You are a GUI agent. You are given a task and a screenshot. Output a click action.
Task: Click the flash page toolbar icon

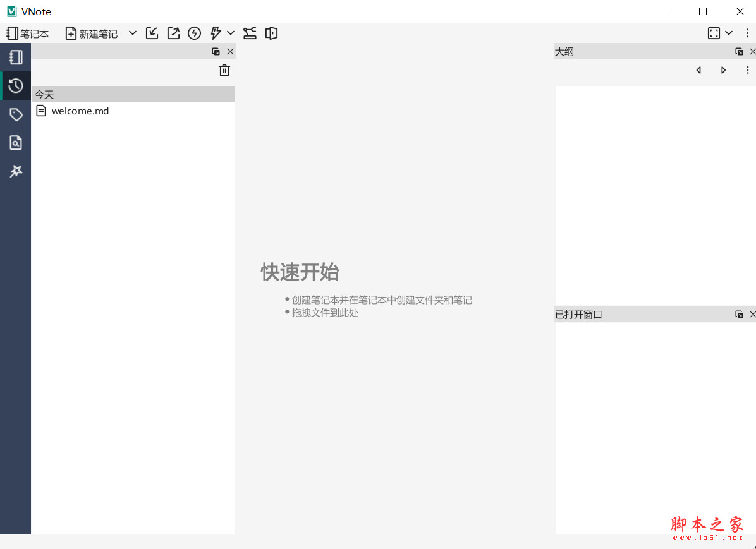(194, 33)
